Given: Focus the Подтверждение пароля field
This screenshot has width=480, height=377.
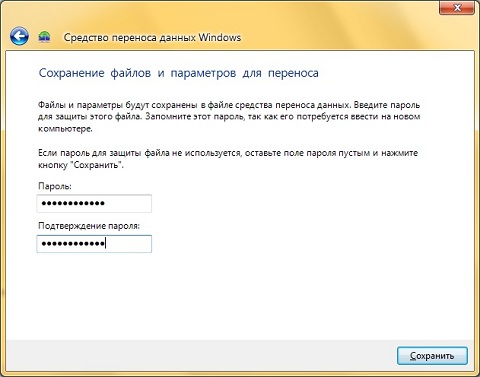Looking at the screenshot, I should click(x=94, y=244).
